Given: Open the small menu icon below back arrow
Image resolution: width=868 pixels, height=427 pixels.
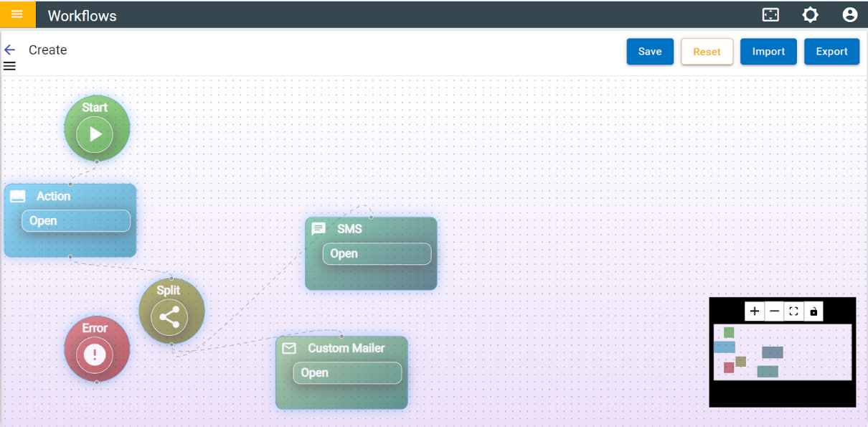Looking at the screenshot, I should [x=9, y=66].
